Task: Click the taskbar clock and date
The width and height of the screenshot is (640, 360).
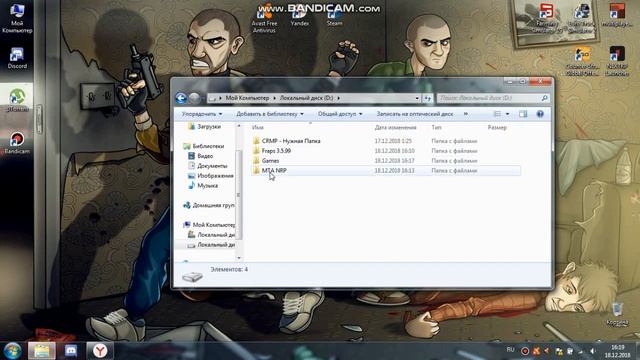Action: coord(618,351)
